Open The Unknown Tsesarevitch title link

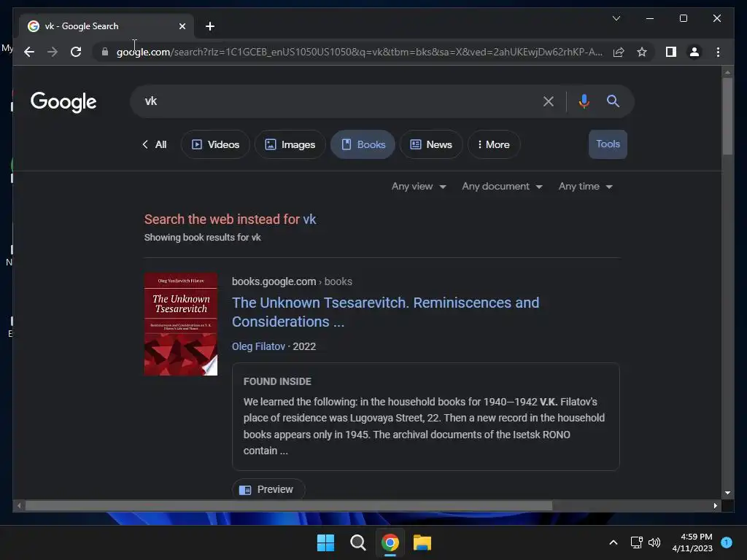click(385, 312)
